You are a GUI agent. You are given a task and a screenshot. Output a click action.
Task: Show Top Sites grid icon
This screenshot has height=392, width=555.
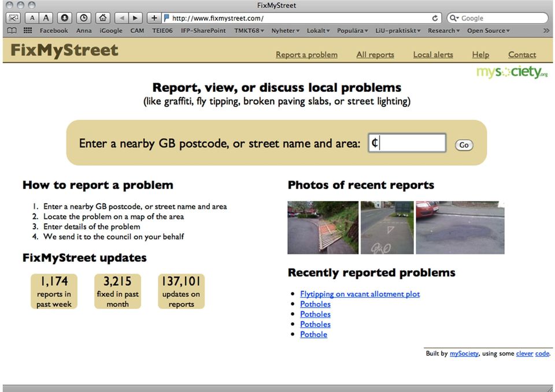(x=28, y=31)
